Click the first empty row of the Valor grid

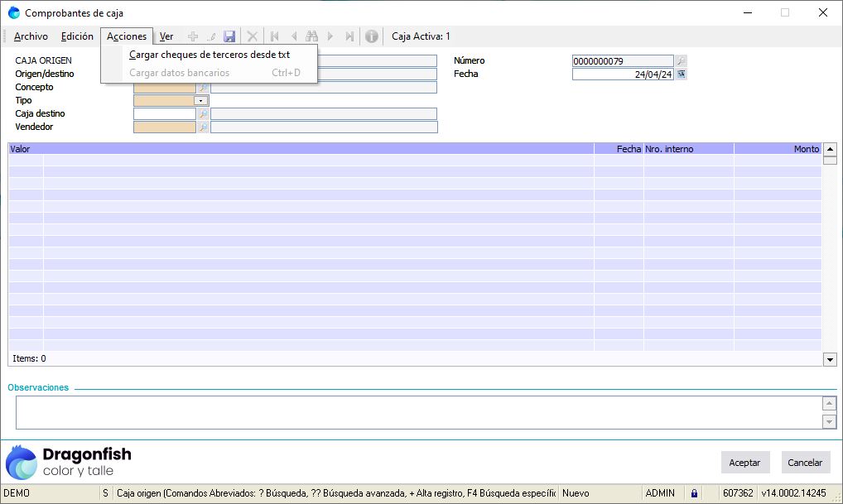tap(415, 160)
